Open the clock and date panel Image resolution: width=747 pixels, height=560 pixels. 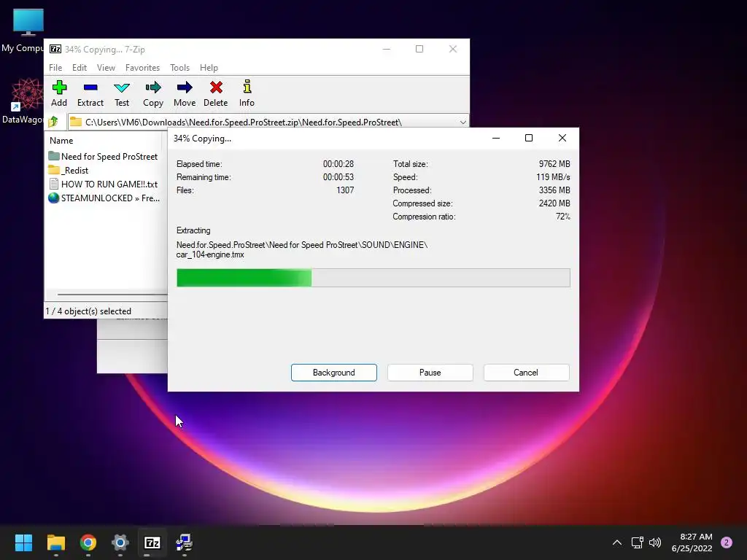tap(692, 542)
